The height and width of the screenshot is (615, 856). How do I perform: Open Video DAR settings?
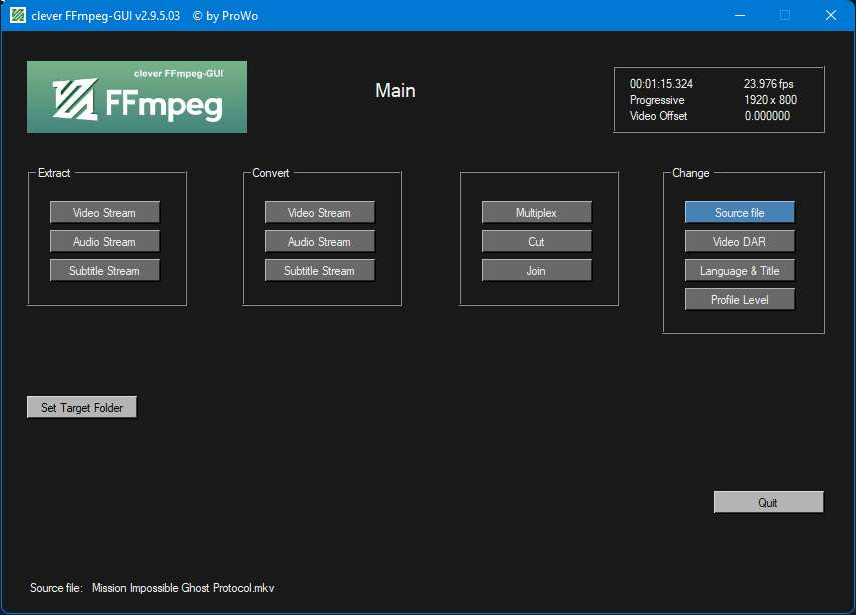(740, 241)
